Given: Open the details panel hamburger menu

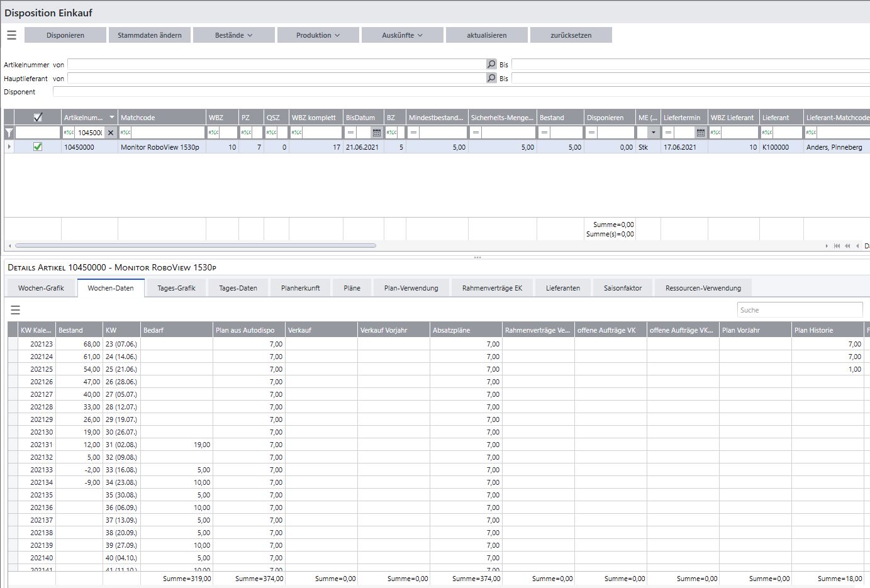Looking at the screenshot, I should click(15, 309).
